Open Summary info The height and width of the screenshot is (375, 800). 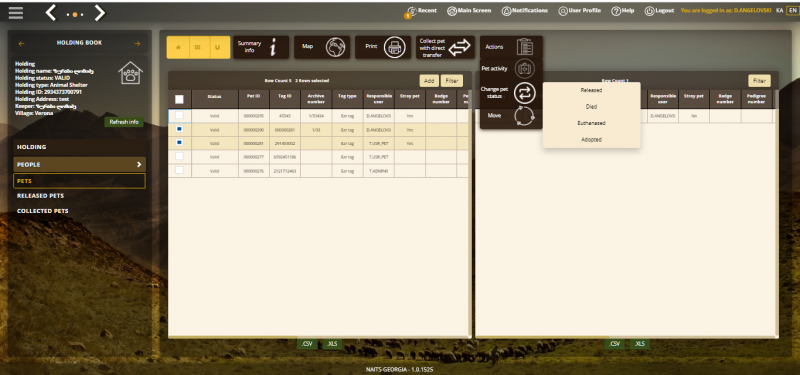click(261, 47)
